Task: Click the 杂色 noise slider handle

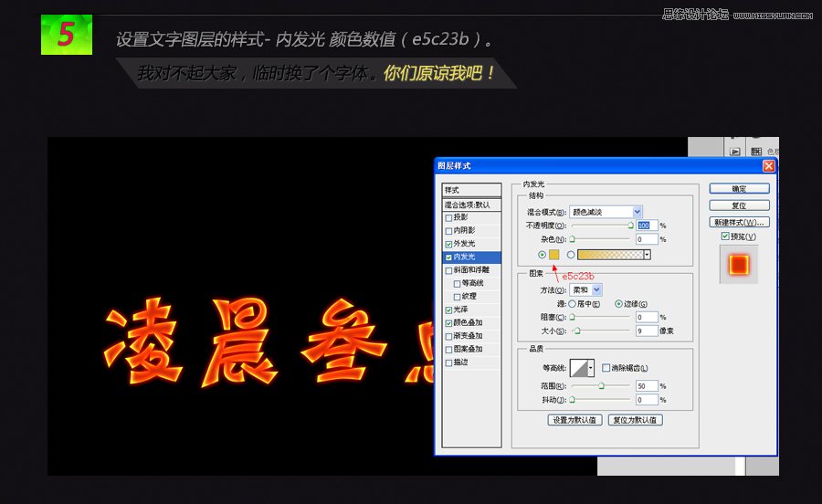Action: tap(573, 239)
